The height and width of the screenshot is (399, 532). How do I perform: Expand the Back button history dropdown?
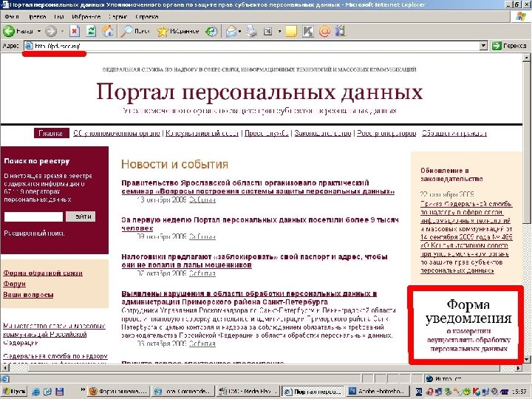coord(39,31)
